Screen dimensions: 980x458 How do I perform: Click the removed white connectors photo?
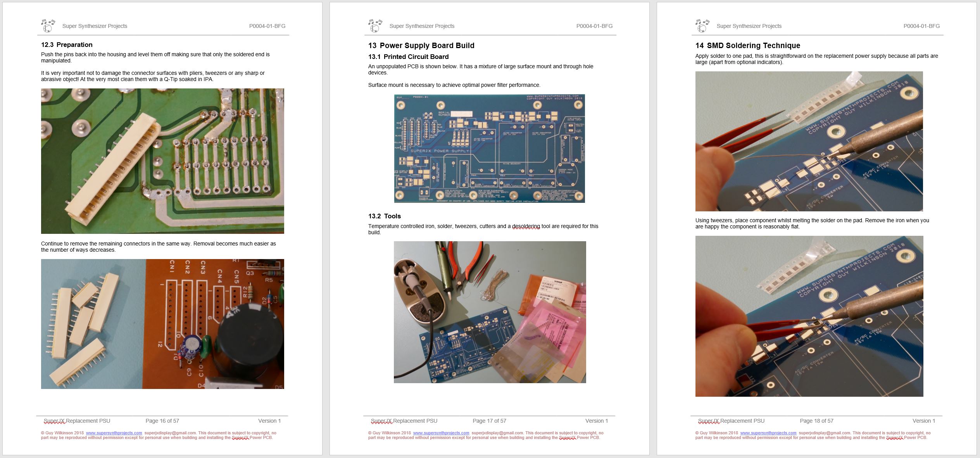coord(162,324)
